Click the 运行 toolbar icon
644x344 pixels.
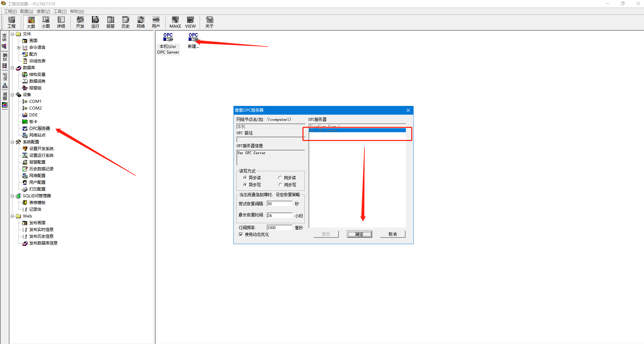click(95, 22)
